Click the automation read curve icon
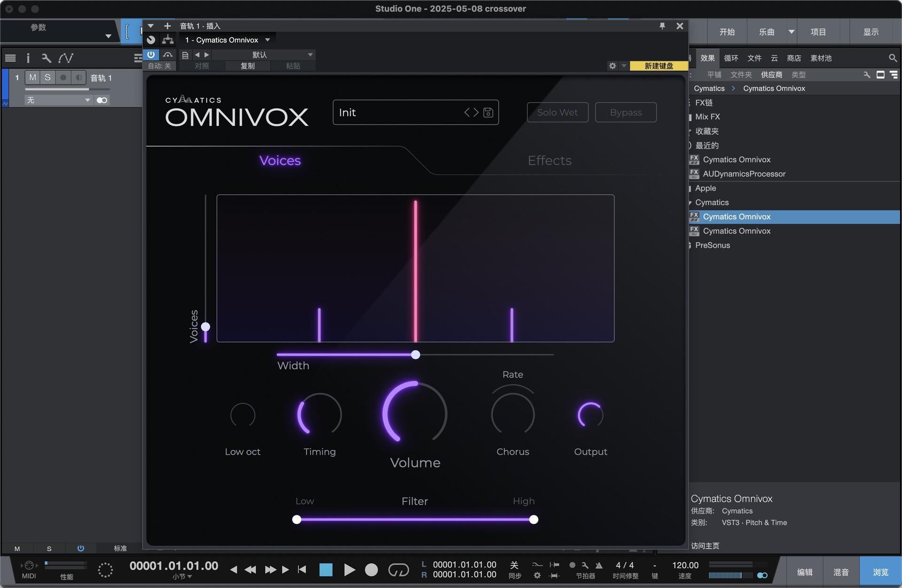902x588 pixels. (168, 55)
